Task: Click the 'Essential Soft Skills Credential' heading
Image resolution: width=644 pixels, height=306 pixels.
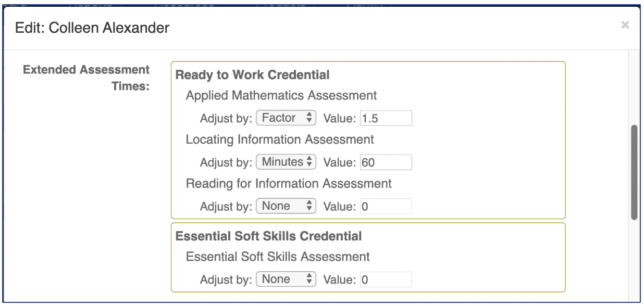Action: [268, 236]
